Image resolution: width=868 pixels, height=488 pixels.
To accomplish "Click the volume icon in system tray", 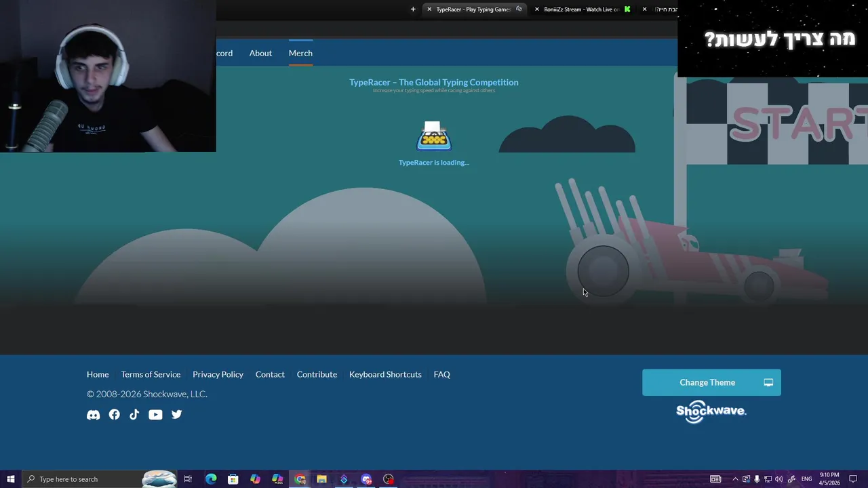I will (x=778, y=479).
